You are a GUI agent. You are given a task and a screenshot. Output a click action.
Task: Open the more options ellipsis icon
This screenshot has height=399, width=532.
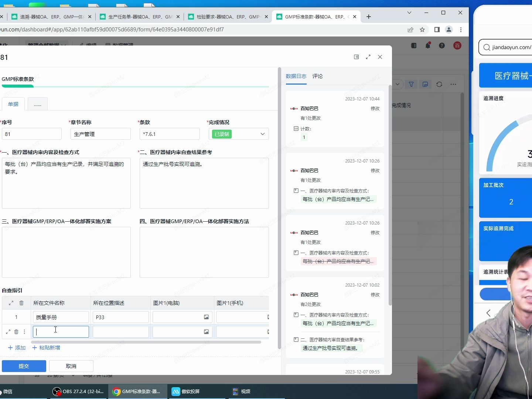[453, 84]
